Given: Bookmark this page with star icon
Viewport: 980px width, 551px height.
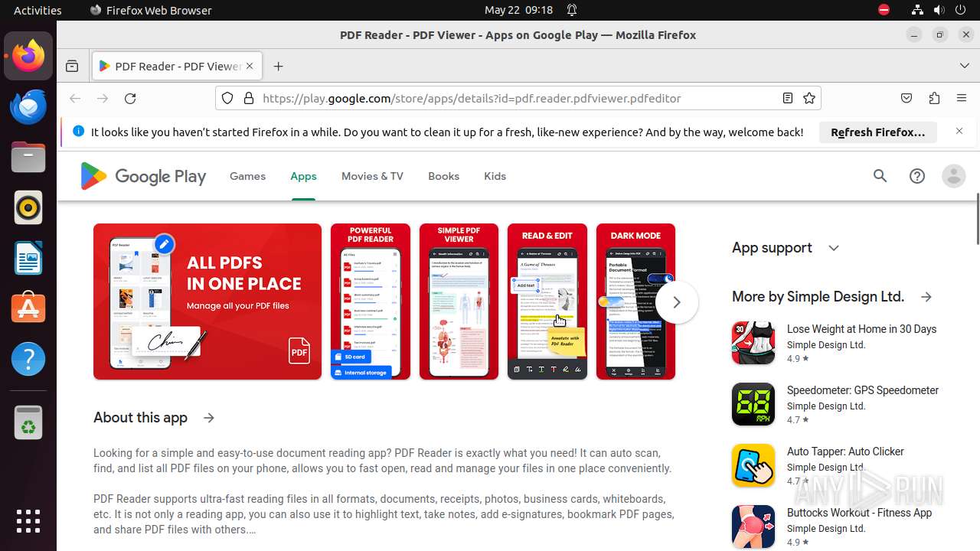Looking at the screenshot, I should (x=809, y=98).
